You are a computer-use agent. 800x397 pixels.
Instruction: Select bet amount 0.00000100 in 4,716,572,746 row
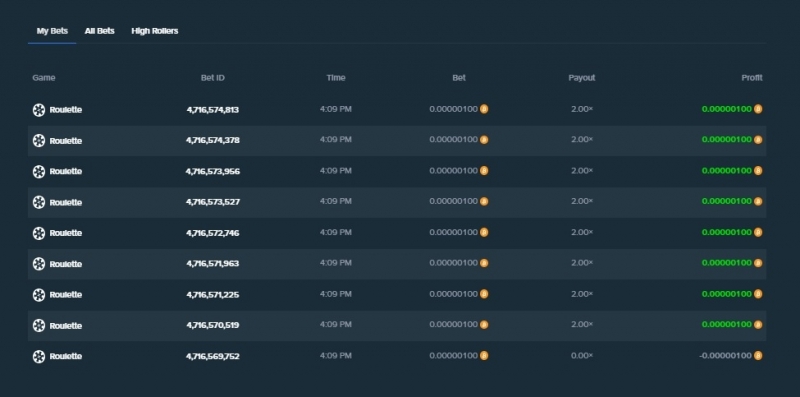tap(454, 232)
